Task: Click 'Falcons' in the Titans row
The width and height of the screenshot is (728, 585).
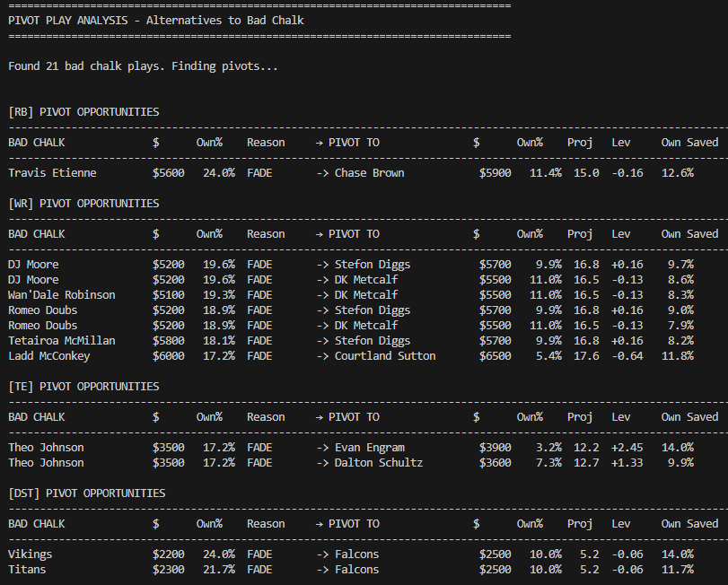Action: [x=357, y=570]
